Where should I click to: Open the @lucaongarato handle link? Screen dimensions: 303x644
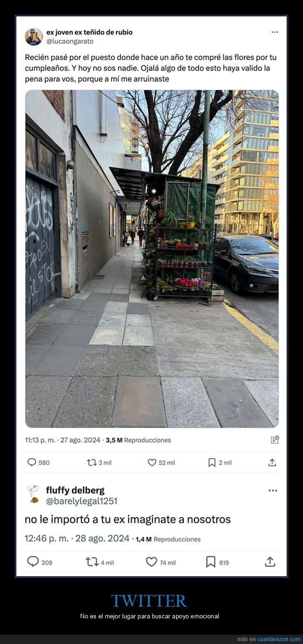pos(70,41)
